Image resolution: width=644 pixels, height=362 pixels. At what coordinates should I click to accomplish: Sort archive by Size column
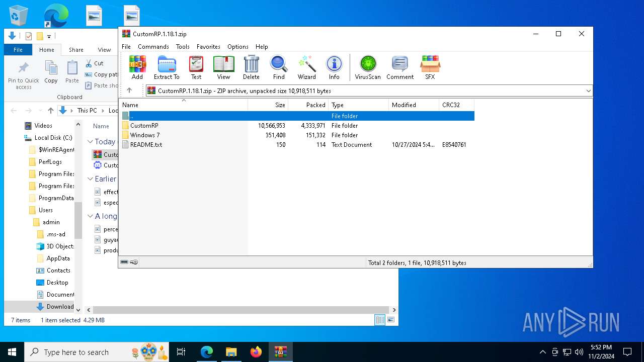[x=268, y=105]
